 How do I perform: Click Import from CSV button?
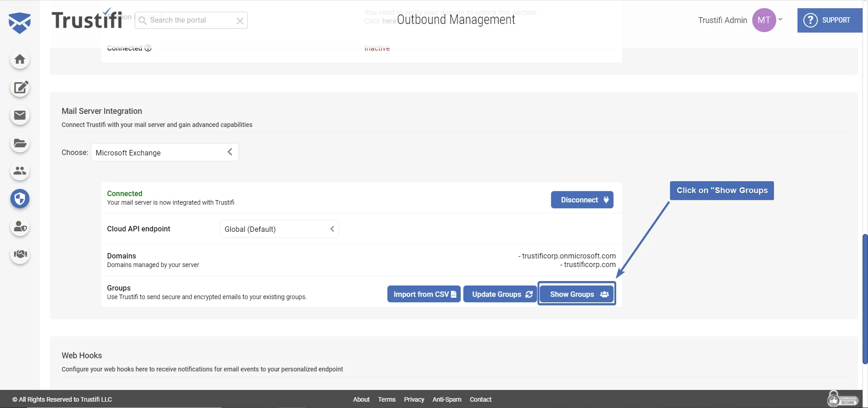(424, 294)
